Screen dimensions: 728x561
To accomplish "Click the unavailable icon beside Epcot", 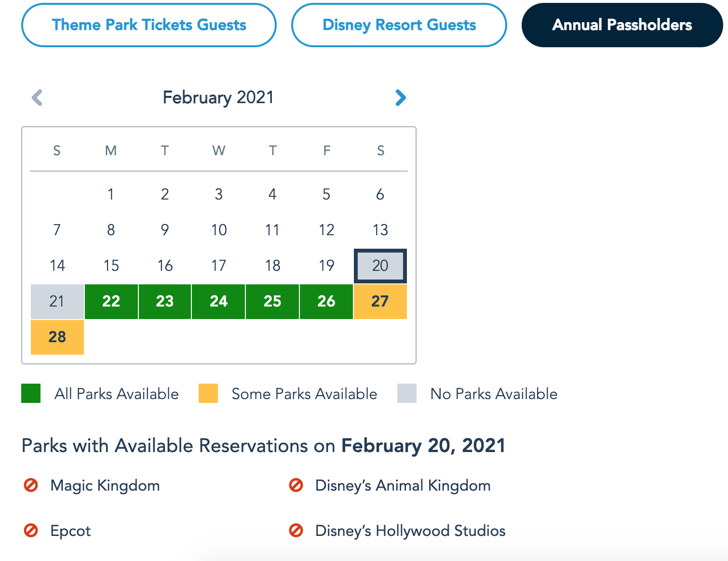I will (x=31, y=531).
